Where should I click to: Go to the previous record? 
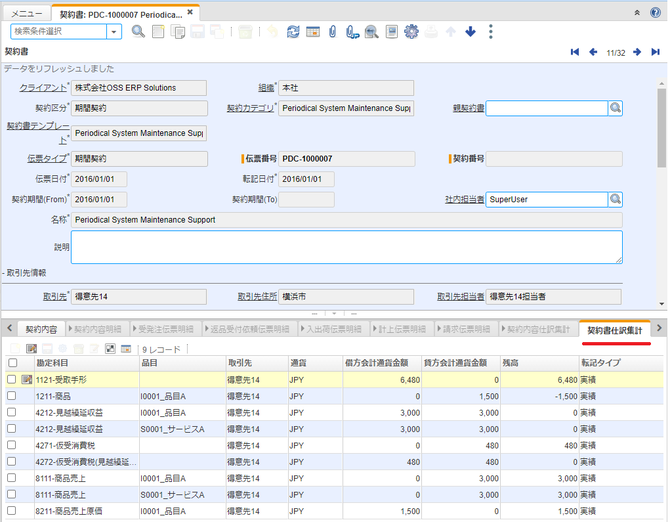(593, 52)
